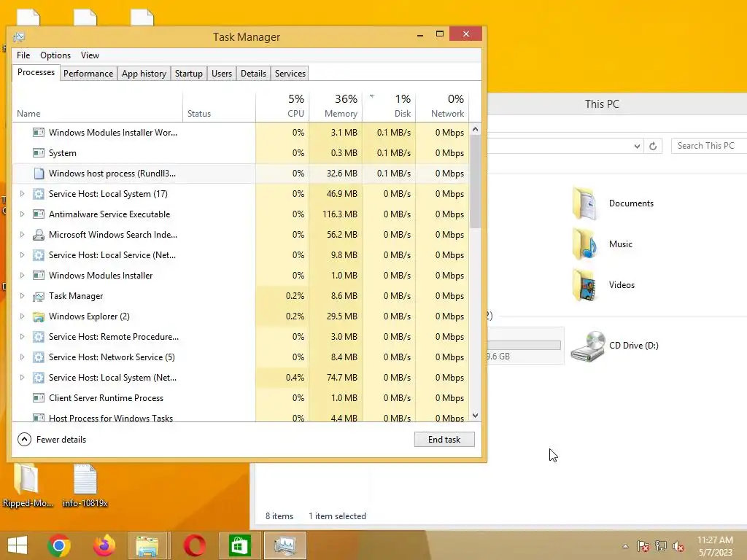Screen dimensions: 747x560
Task: Click the Action Center flag tray icon
Action: click(x=643, y=546)
